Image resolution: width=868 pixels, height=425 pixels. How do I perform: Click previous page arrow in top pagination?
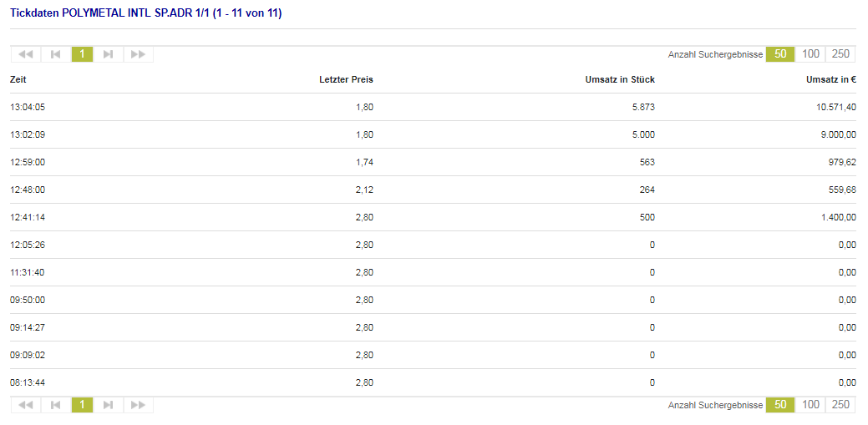(x=56, y=54)
